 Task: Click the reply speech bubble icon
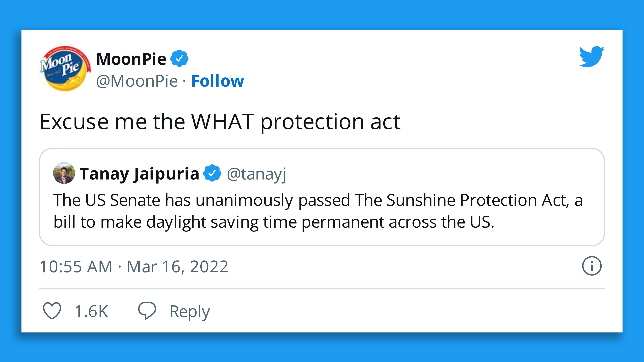click(x=147, y=311)
